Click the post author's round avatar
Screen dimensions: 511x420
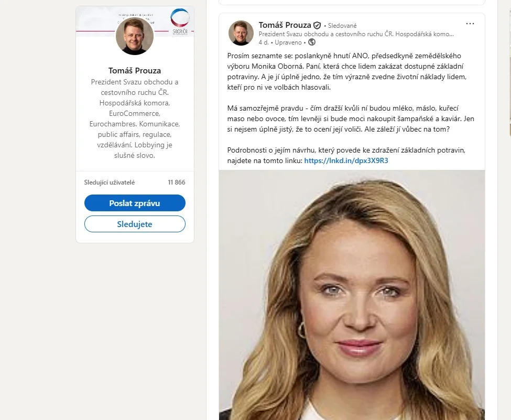(x=241, y=33)
